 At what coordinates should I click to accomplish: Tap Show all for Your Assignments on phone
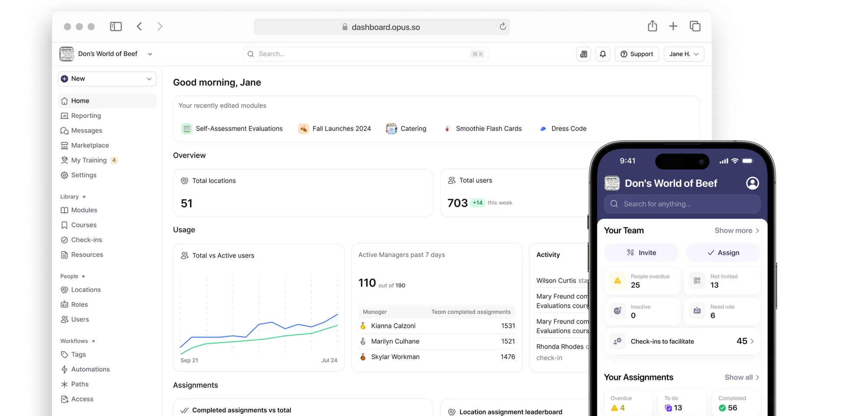(x=742, y=377)
